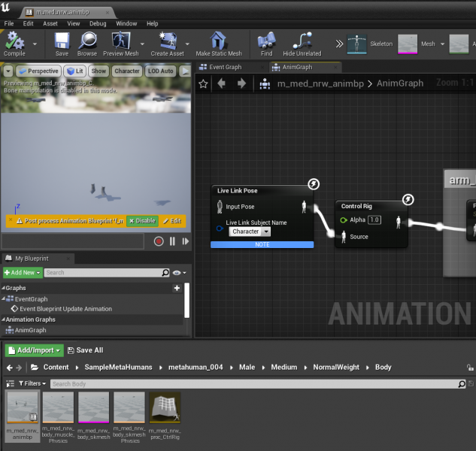
Task: Open the LOD Auto menu
Action: (161, 71)
